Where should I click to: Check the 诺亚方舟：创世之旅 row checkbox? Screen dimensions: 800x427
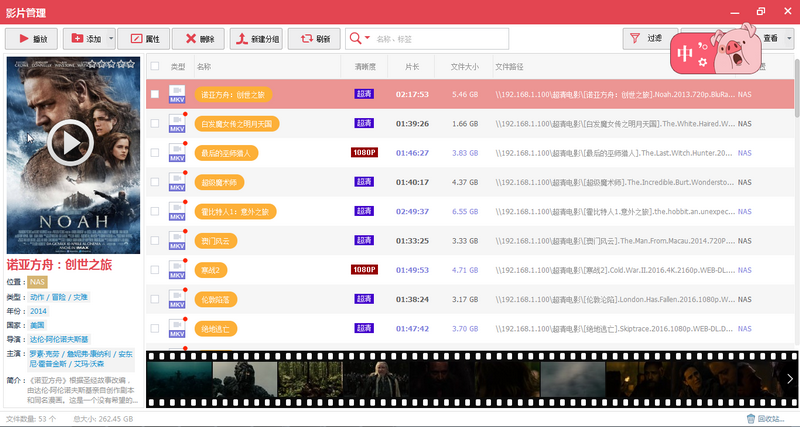tap(155, 94)
